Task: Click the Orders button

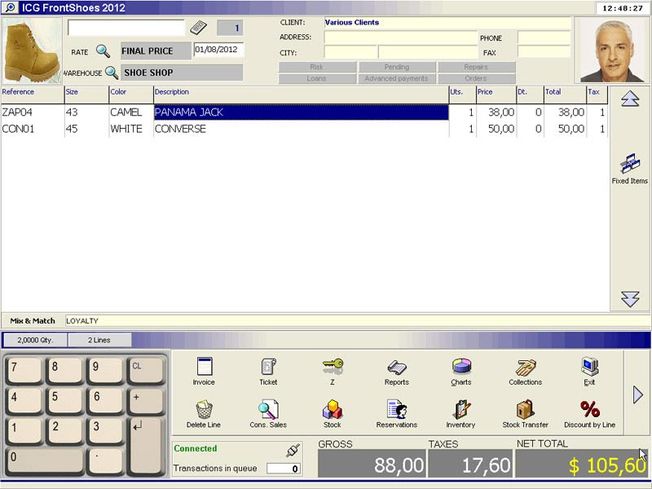Action: (477, 78)
